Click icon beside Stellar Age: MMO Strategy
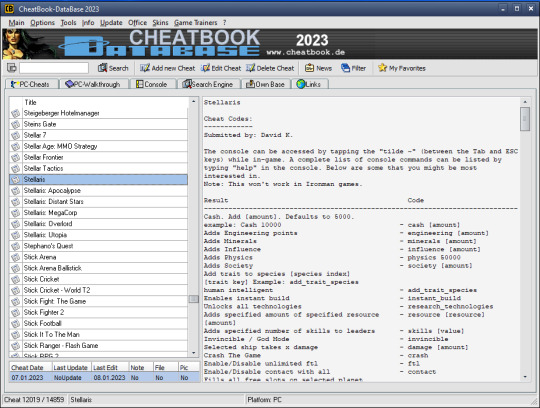This screenshot has width=540, height=408. (x=15, y=146)
